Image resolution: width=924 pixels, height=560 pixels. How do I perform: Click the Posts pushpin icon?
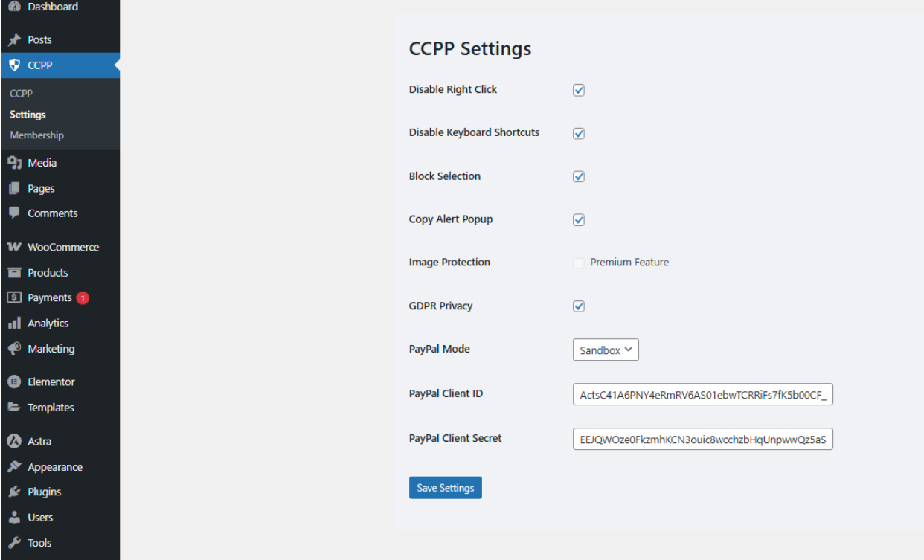tap(14, 40)
